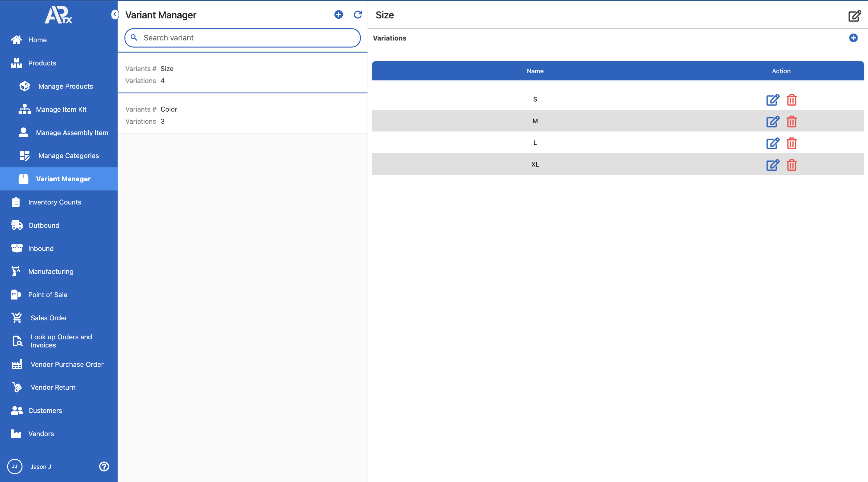This screenshot has height=482, width=868.
Task: Open the help icon in sidebar
Action: [104, 467]
